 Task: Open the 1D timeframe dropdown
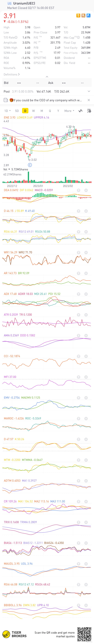(7, 111)
